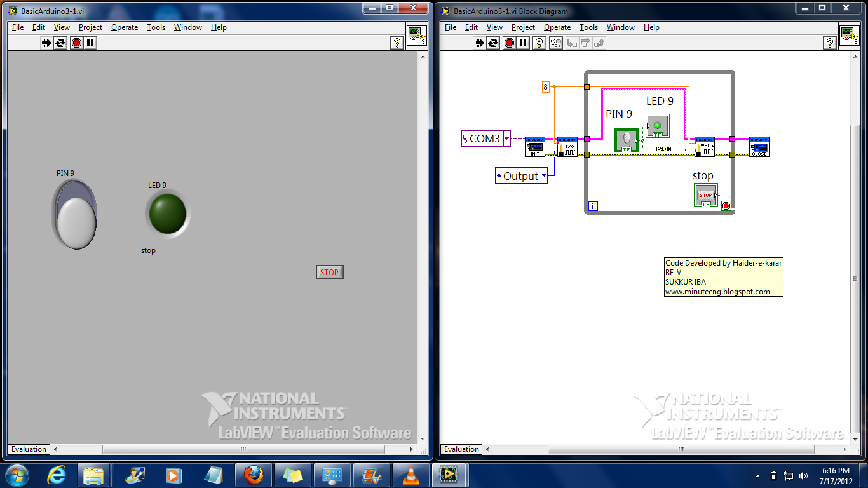The height and width of the screenshot is (488, 868).
Task: Open Project menu in Block Diagram window
Action: click(x=523, y=27)
